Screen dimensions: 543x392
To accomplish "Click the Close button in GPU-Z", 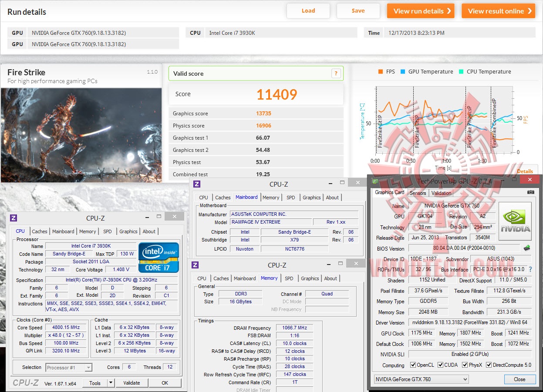I will (x=519, y=379).
